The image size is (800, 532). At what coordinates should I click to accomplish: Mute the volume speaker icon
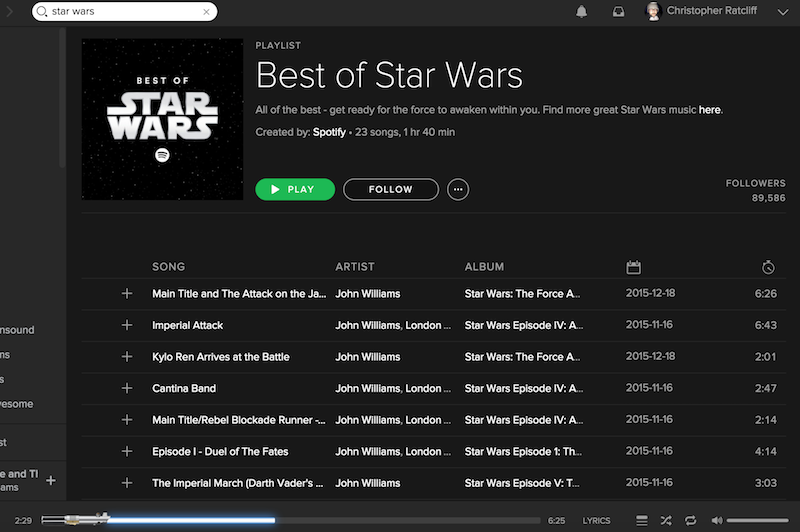[717, 521]
